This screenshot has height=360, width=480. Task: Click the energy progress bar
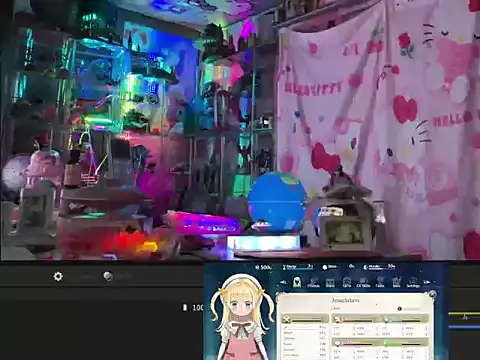click(x=297, y=267)
